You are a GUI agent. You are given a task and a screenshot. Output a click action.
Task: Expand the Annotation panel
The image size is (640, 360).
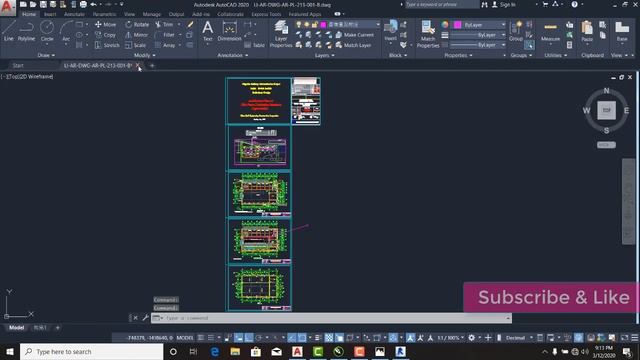click(233, 55)
